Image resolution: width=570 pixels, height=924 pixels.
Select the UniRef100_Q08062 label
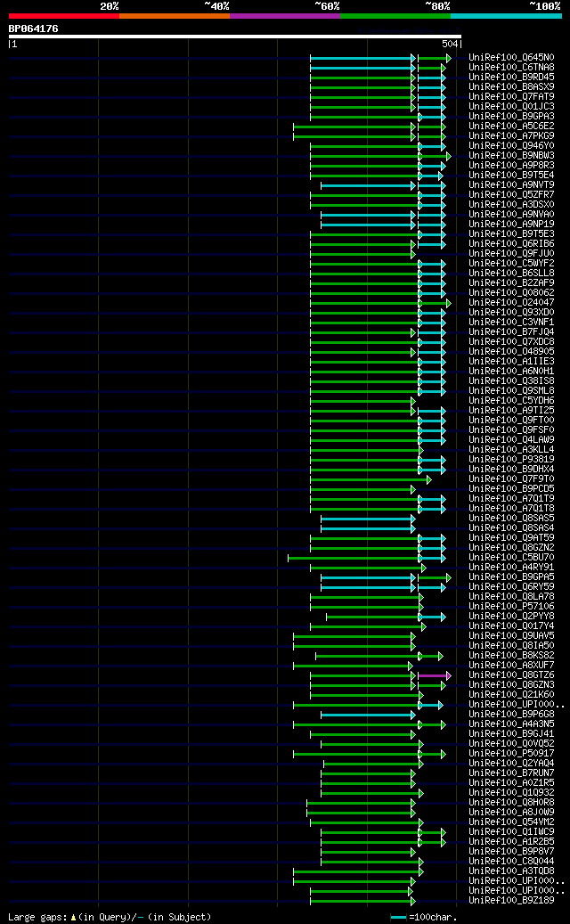click(x=511, y=293)
